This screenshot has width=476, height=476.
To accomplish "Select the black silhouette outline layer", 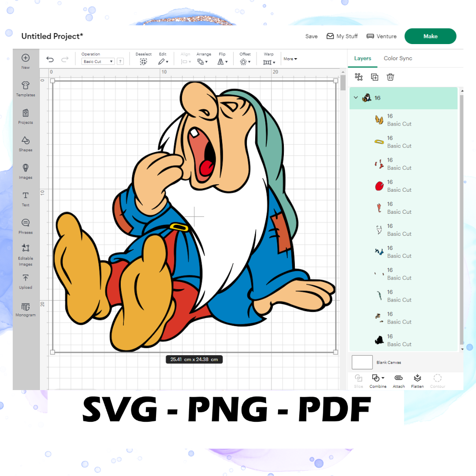I will [403, 340].
